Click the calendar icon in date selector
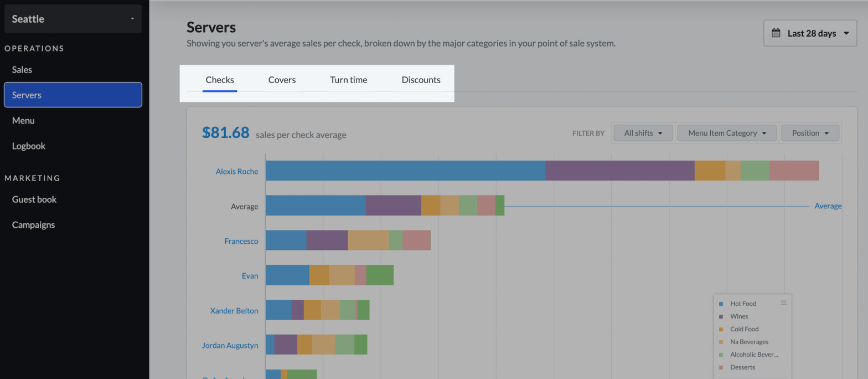Viewport: 868px width, 379px height. pyautogui.click(x=776, y=33)
